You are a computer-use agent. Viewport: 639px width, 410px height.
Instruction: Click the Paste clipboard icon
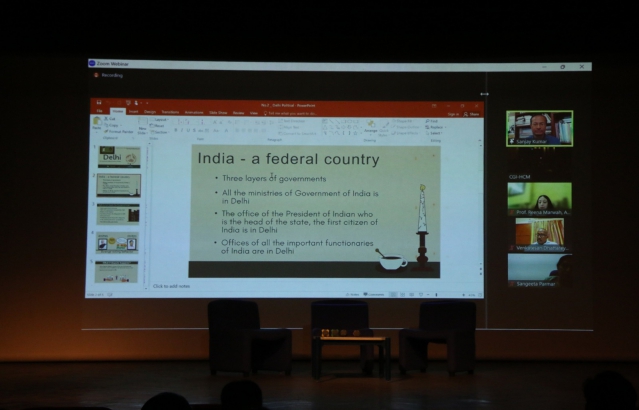(x=97, y=123)
